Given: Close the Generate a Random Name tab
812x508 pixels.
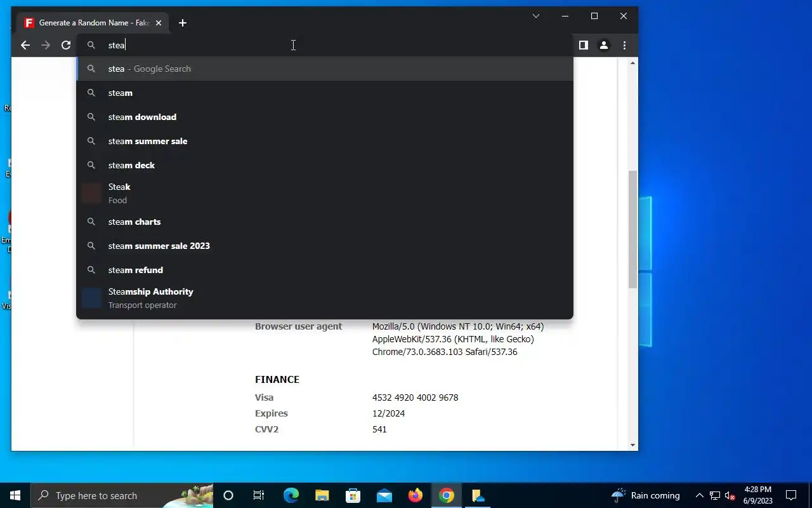Looking at the screenshot, I should coord(159,23).
